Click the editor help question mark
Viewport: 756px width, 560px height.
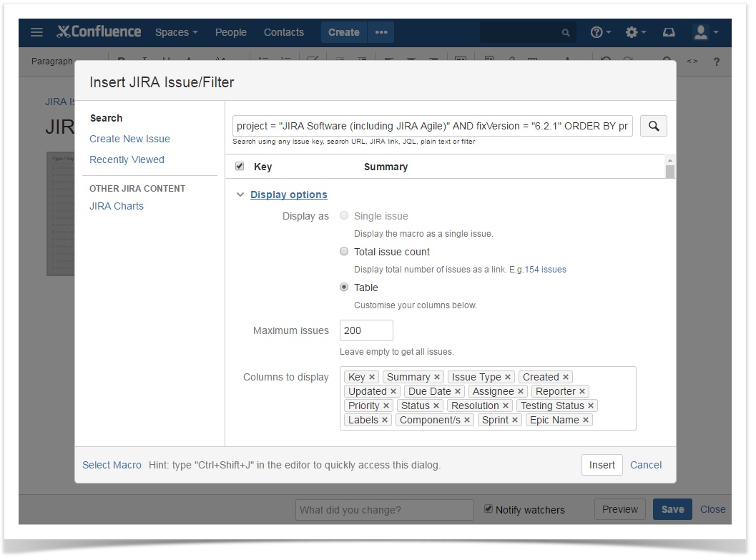coord(717,62)
